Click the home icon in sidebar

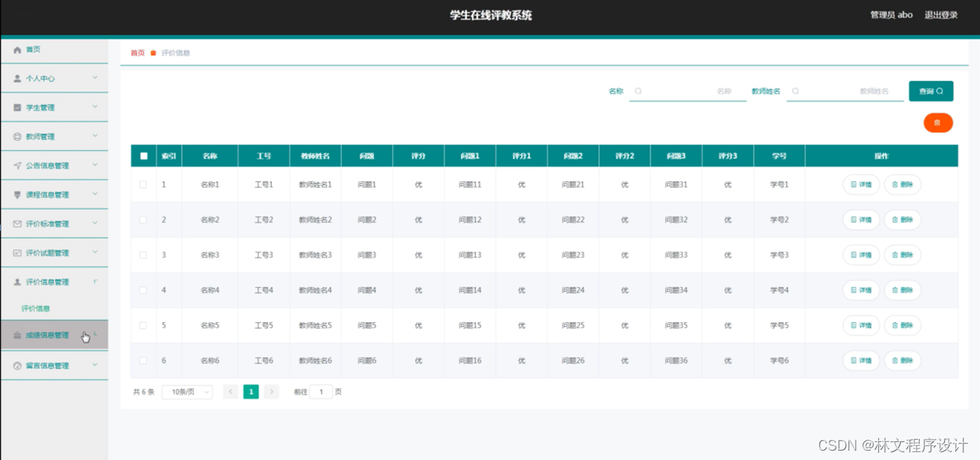pyautogui.click(x=17, y=49)
